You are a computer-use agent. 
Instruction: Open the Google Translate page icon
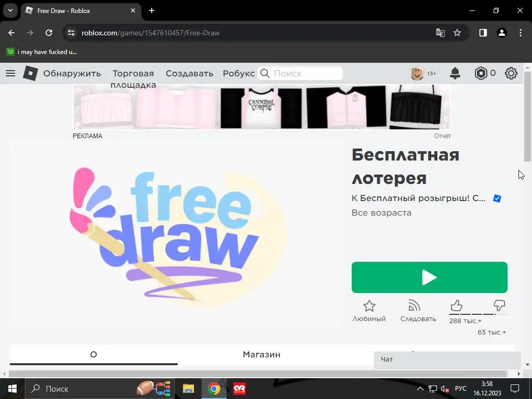[441, 33]
